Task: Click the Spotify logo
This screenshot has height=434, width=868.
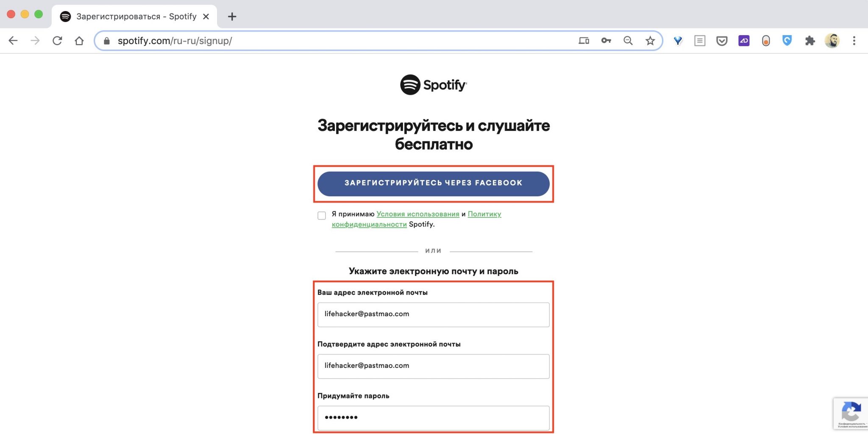Action: point(433,85)
